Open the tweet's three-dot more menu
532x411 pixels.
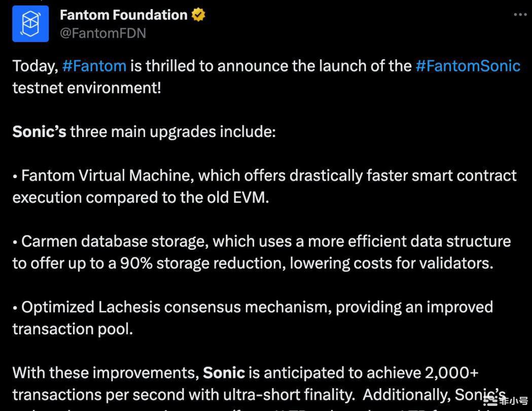click(520, 15)
